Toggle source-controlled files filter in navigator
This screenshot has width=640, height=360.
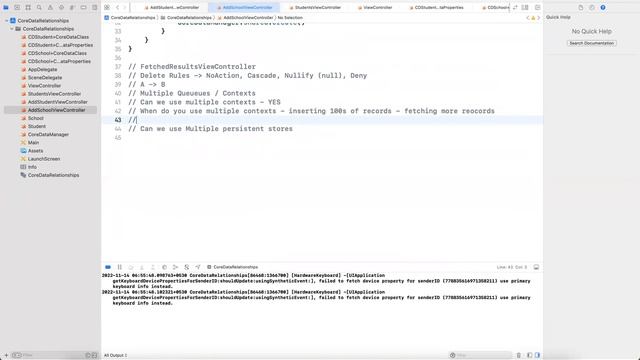click(x=94, y=355)
